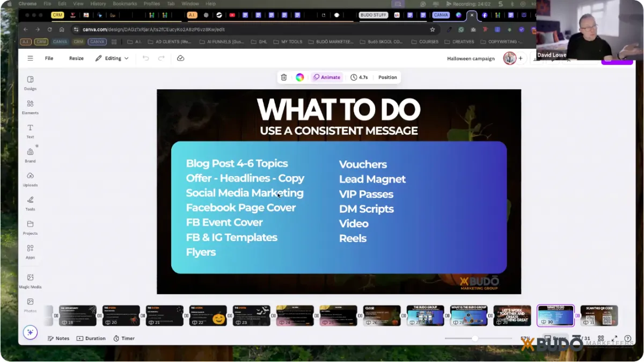Click the Halloween campaign design title

[x=471, y=59]
